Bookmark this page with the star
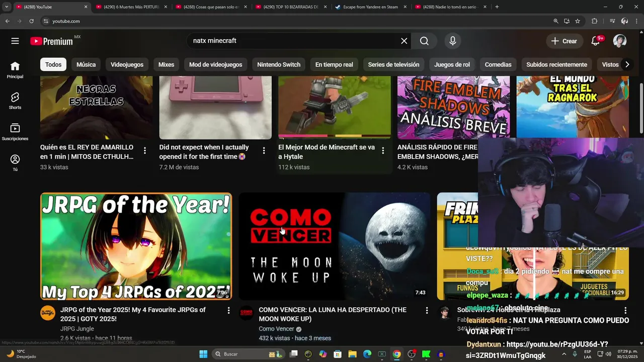This screenshot has height=362, width=644. tap(578, 21)
